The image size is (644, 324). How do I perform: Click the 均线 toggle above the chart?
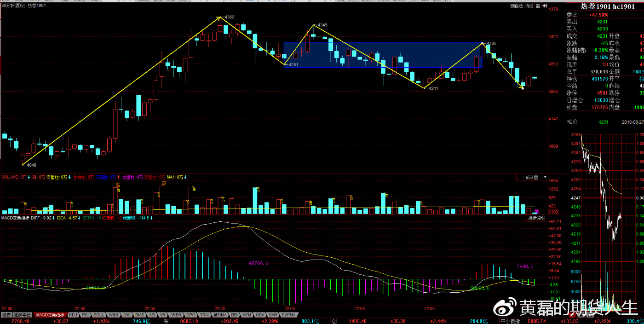(529, 6)
